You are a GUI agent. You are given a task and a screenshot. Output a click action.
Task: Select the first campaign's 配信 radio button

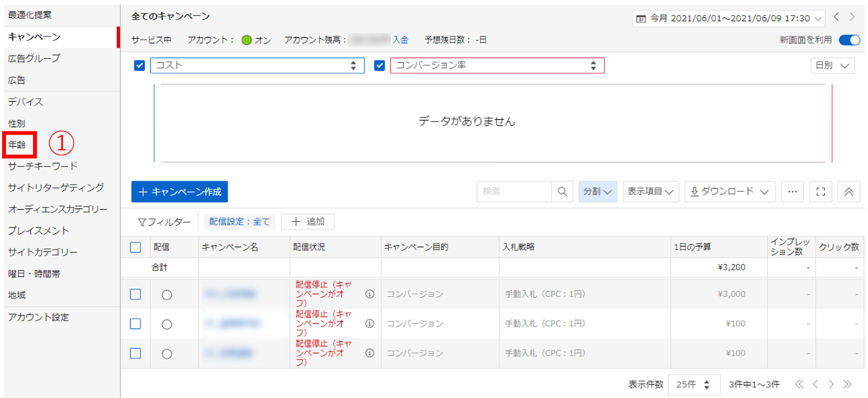[167, 295]
